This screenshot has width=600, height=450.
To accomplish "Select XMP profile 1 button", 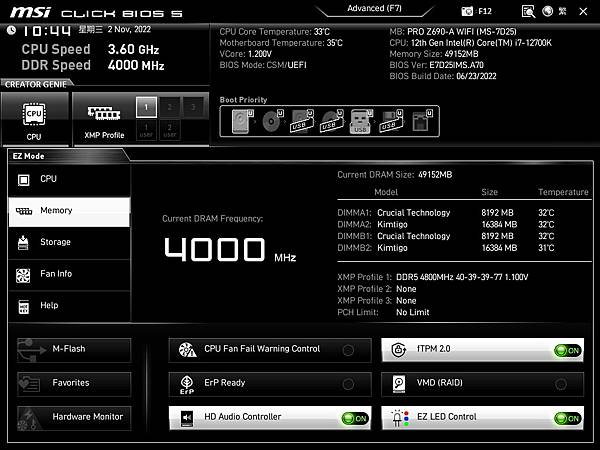I will [146, 107].
